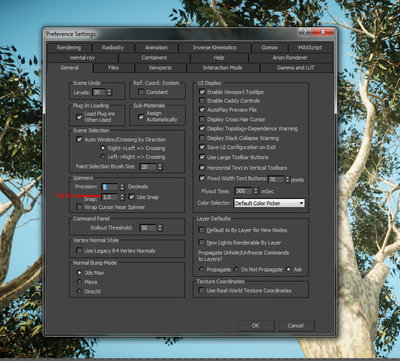
Task: Click the Precision spinner arrows
Action: coord(122,187)
